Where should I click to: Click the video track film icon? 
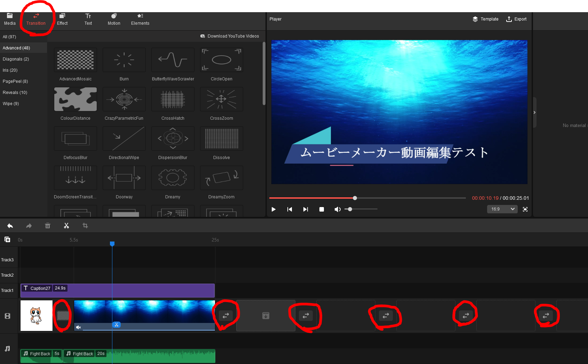(x=7, y=316)
